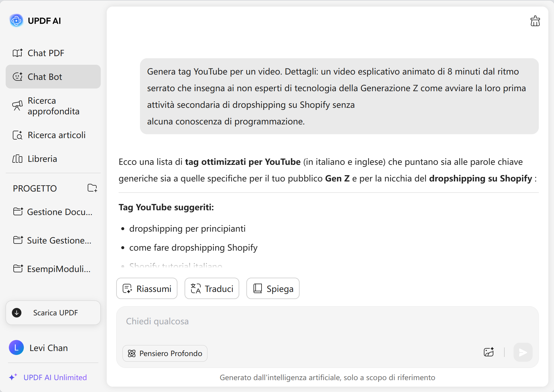Clear the conversation with the trash icon

535,20
